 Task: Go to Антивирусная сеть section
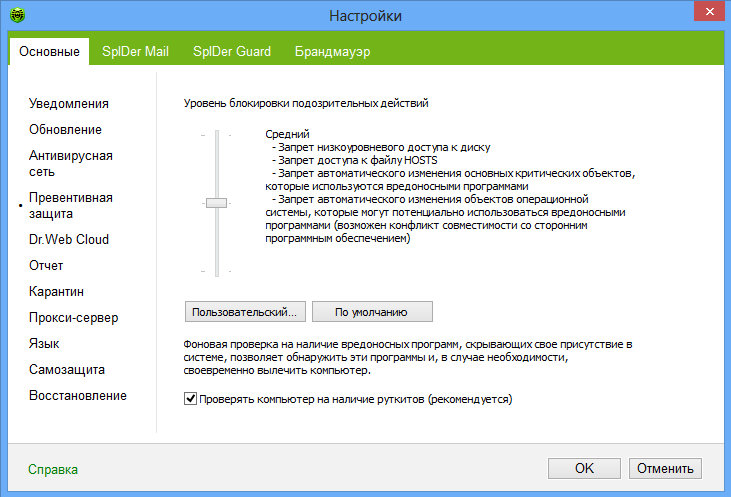tap(70, 164)
